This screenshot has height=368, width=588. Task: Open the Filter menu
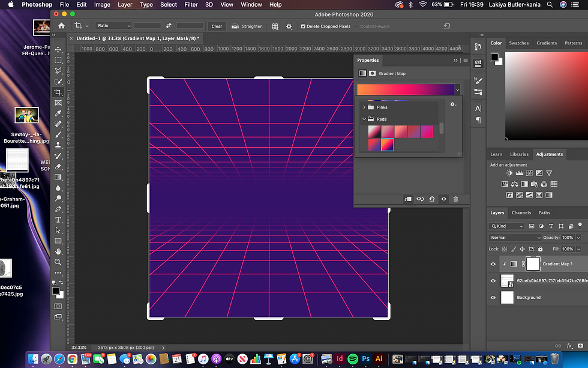click(191, 4)
